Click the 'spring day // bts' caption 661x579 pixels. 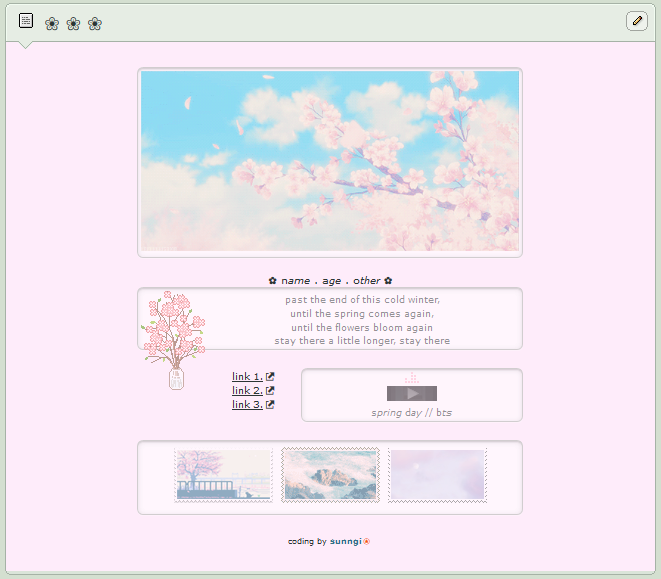412,413
